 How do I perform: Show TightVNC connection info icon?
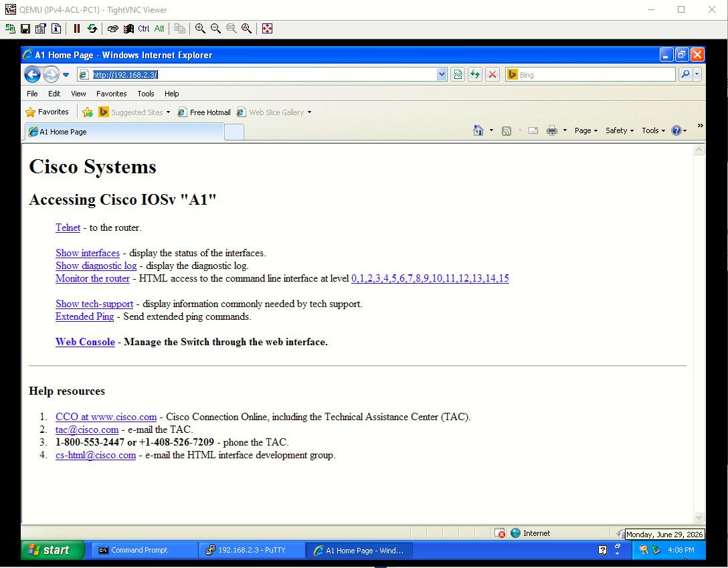(56, 29)
